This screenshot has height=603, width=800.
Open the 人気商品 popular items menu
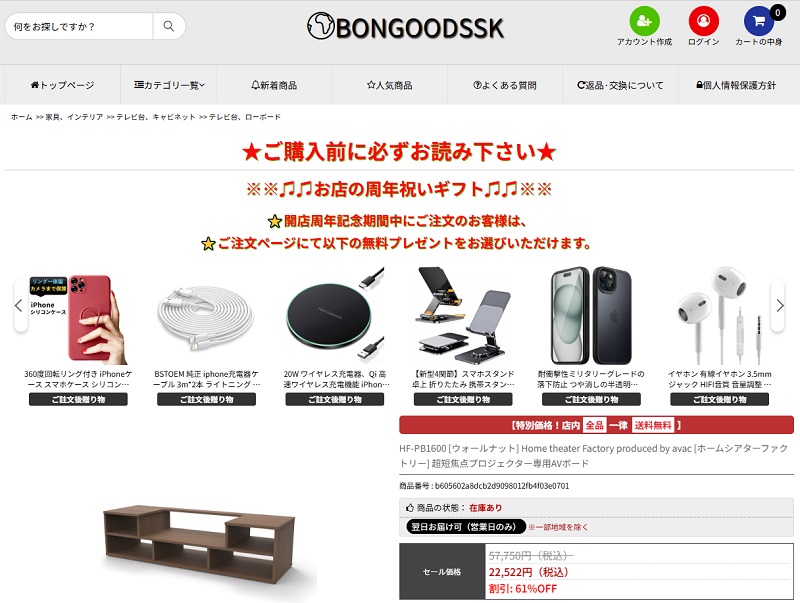pos(389,85)
